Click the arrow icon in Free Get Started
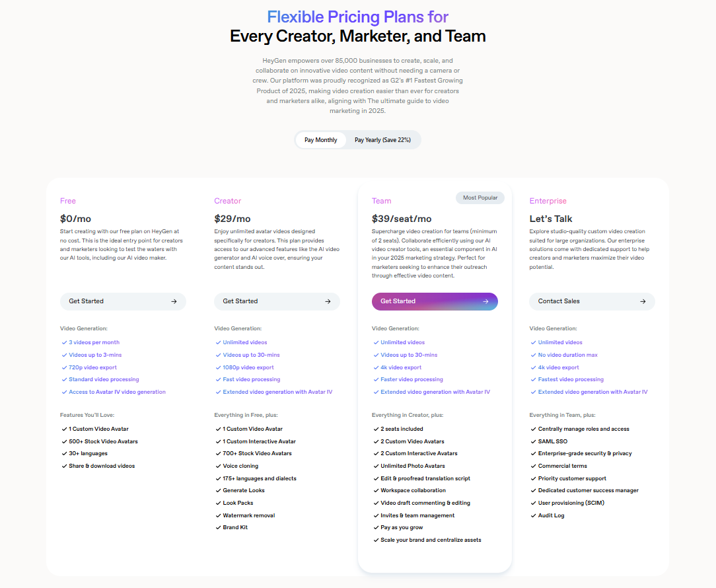The height and width of the screenshot is (588, 716). pyautogui.click(x=174, y=301)
